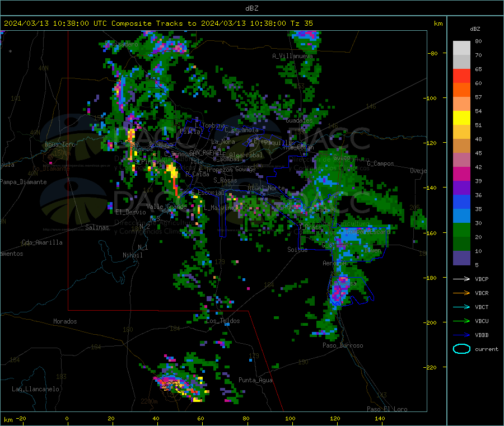This screenshot has width=504, height=426.
Task: Click the blue VBBB arrow legend icon
Action: click(461, 335)
